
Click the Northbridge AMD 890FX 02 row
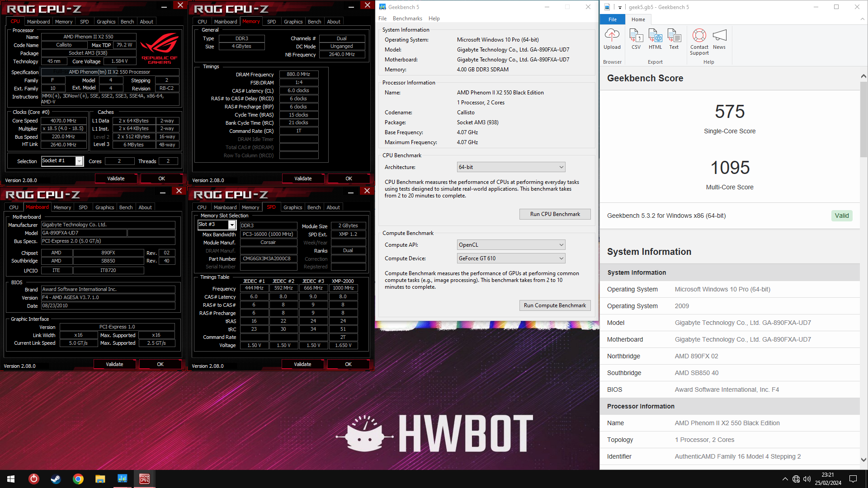[x=730, y=356]
